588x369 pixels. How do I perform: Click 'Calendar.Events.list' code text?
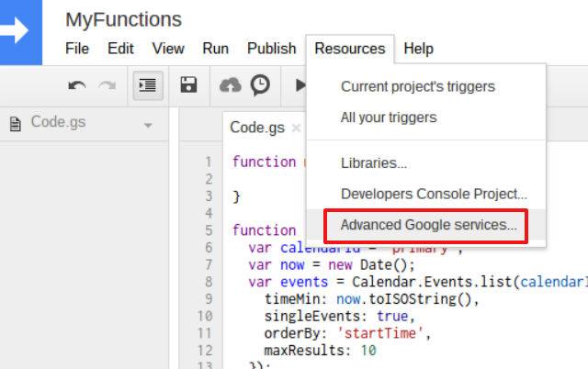pyautogui.click(x=432, y=282)
